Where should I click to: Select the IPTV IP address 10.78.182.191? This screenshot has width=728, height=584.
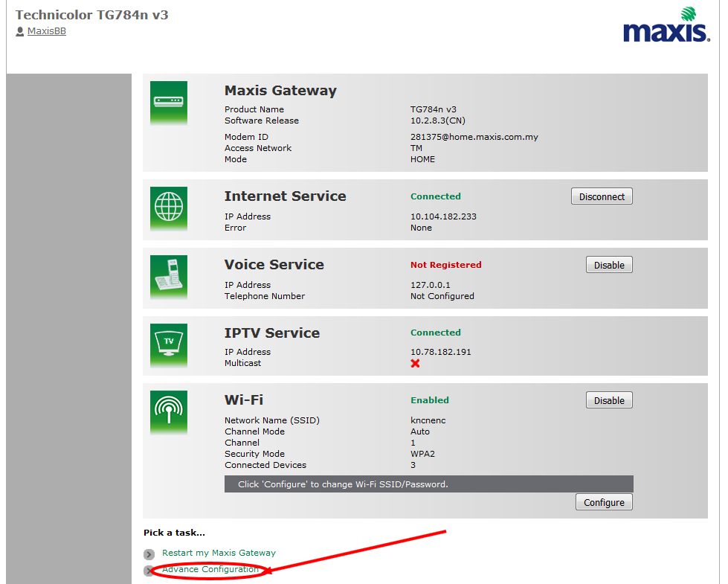(441, 352)
